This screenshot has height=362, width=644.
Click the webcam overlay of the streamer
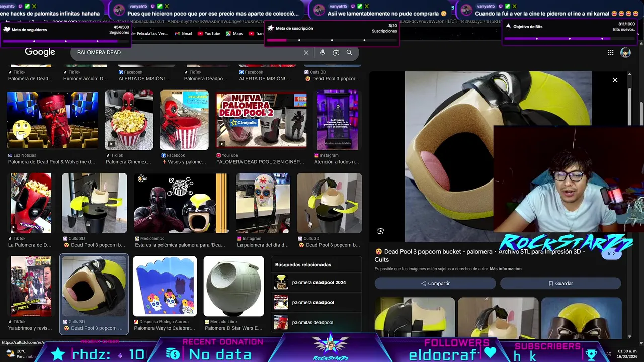[569, 178]
